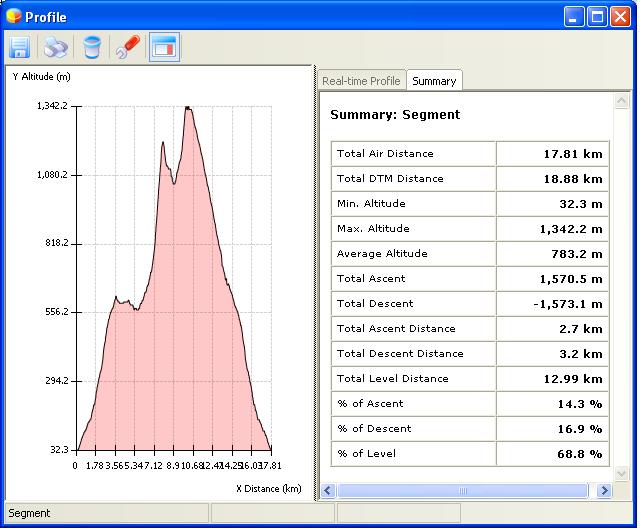Click the '% of Ascent' label
The image size is (640, 528).
(370, 403)
